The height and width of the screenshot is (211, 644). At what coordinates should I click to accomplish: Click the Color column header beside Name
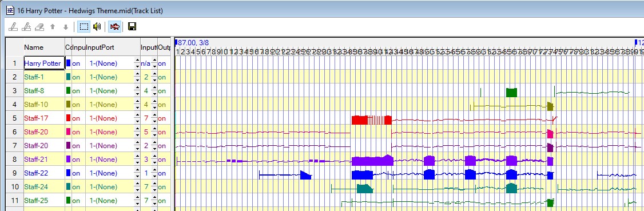click(x=68, y=47)
